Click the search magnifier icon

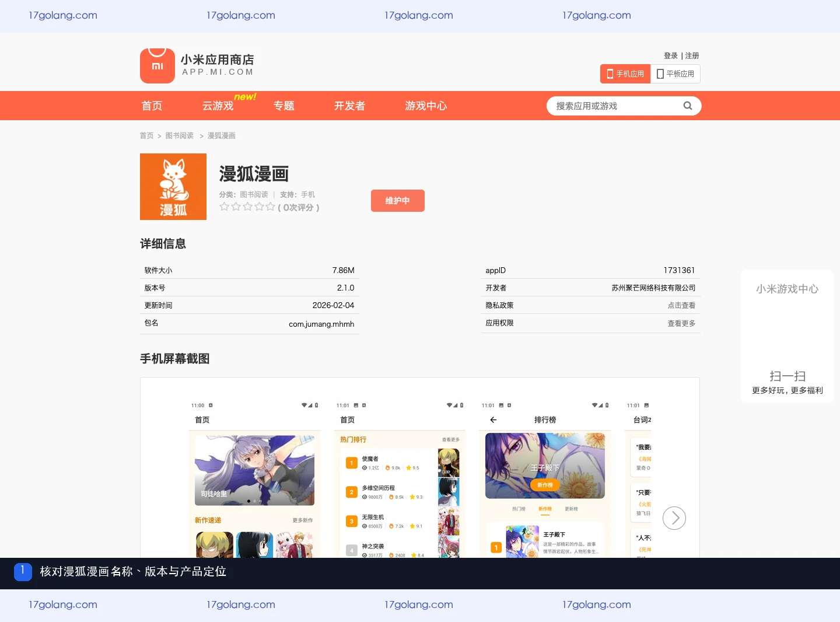click(688, 106)
